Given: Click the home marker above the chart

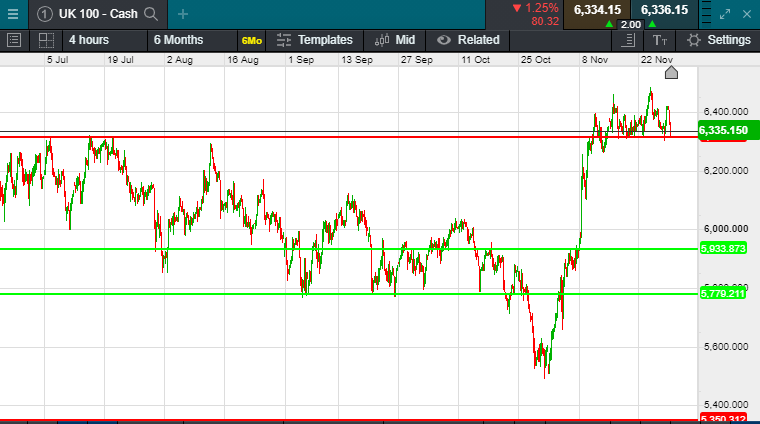Looking at the screenshot, I should (x=671, y=73).
